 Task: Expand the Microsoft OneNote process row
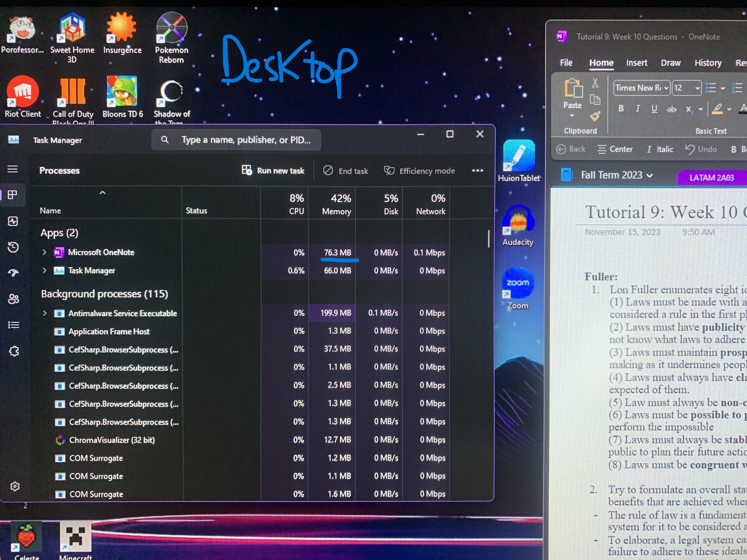click(44, 252)
